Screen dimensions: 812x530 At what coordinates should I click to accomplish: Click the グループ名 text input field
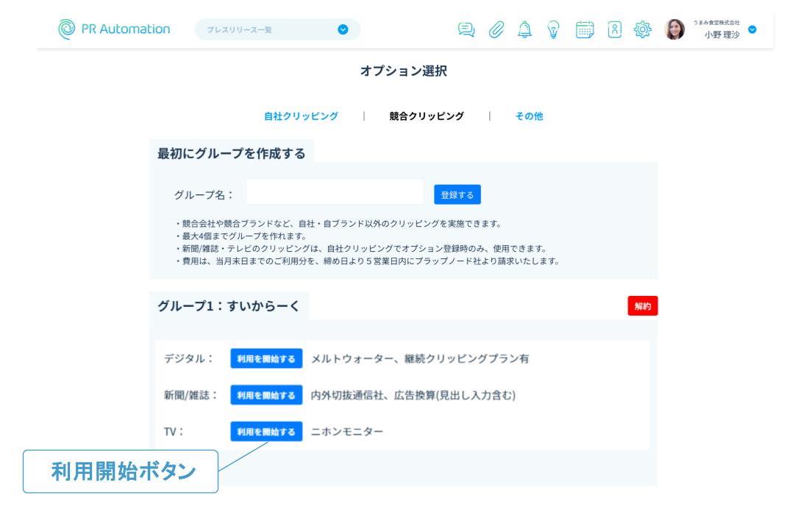pyautogui.click(x=335, y=194)
